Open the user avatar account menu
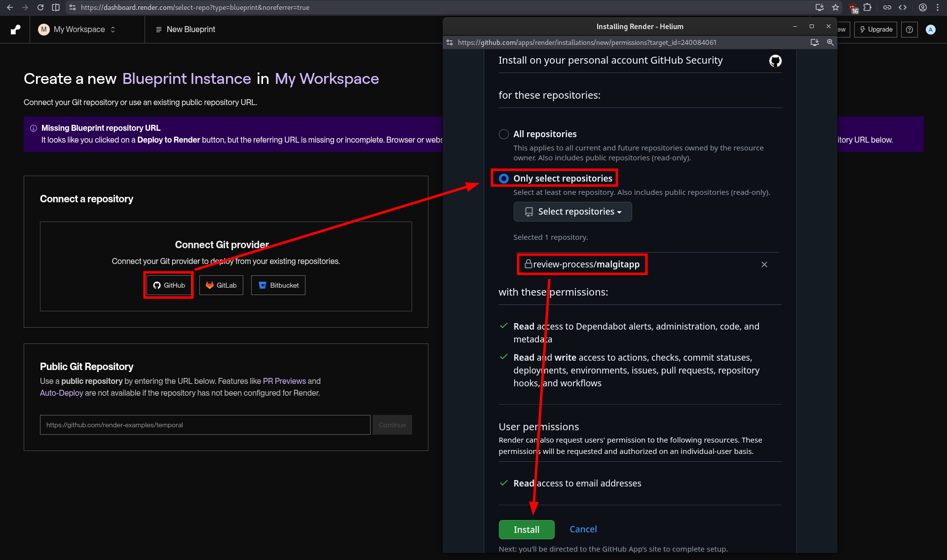This screenshot has width=947, height=560. pyautogui.click(x=930, y=30)
